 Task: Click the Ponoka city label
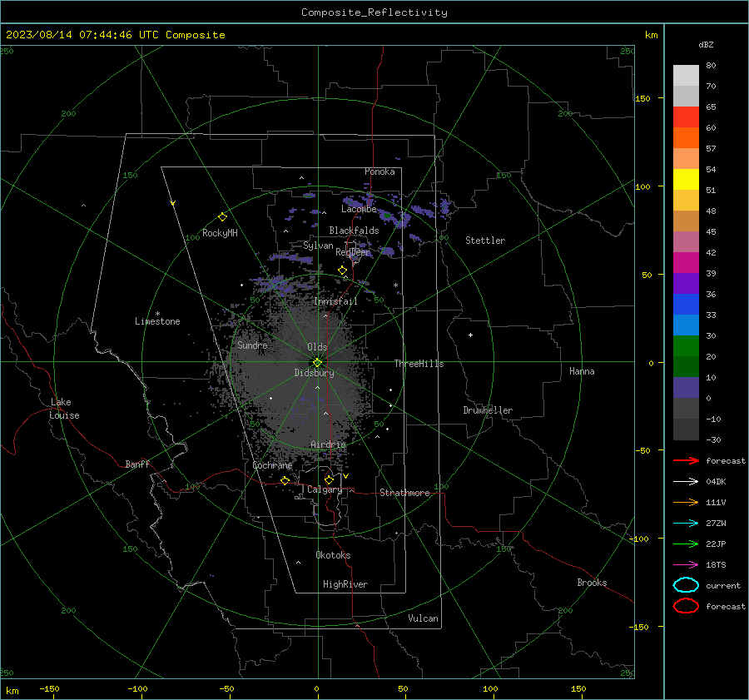[x=379, y=171]
